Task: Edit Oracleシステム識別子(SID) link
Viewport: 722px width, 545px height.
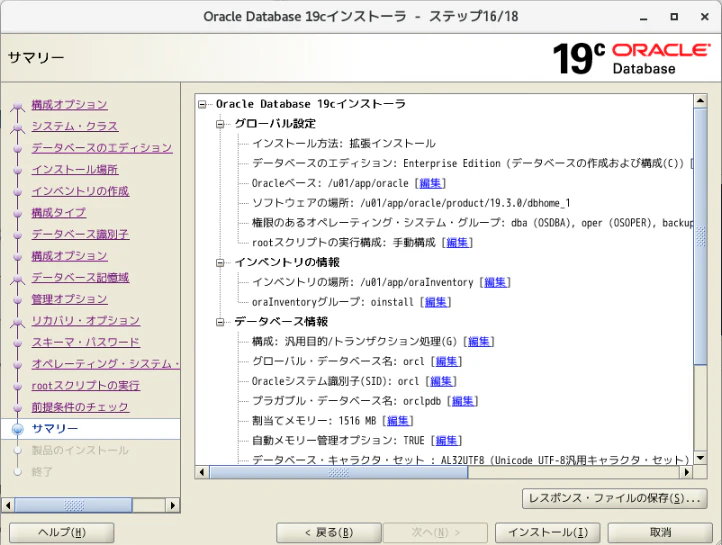Action: tap(441, 381)
